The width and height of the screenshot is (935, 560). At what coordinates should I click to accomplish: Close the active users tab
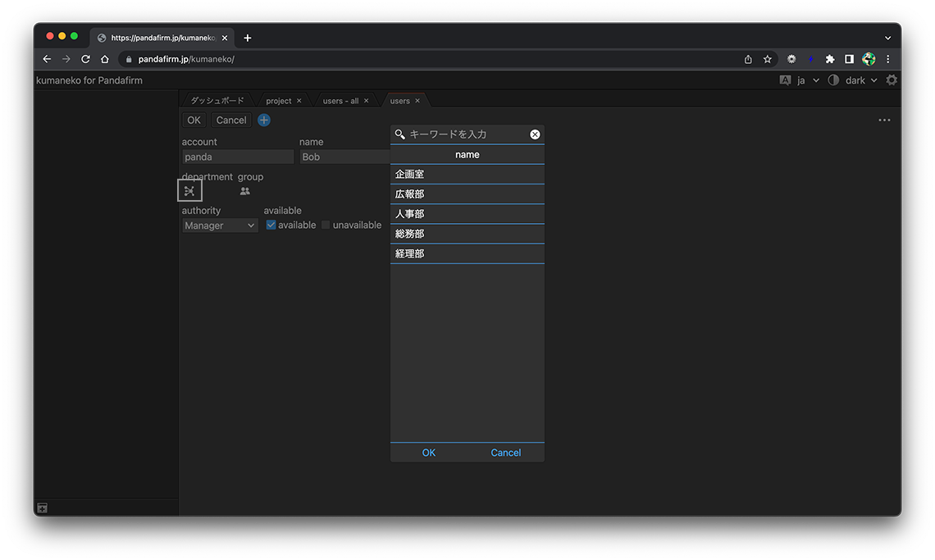click(417, 101)
